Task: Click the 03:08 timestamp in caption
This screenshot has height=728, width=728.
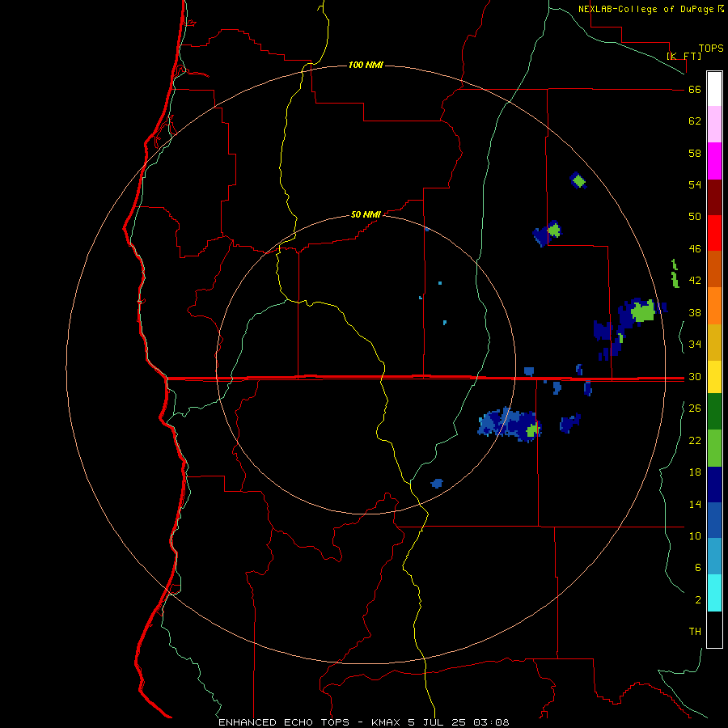Action: (x=491, y=722)
